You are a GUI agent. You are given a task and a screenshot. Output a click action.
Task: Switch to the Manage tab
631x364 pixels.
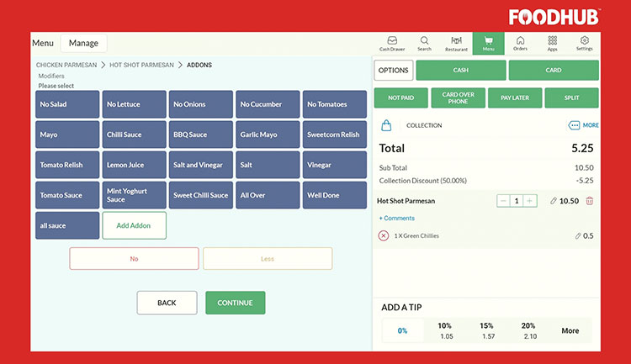pos(83,43)
